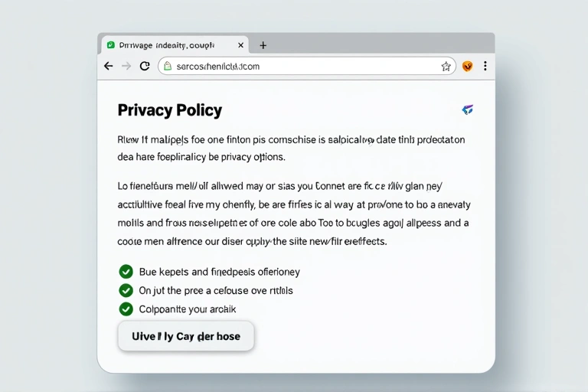
Task: Toggle the green check beside 'On jut the pree'
Action: 126,290
